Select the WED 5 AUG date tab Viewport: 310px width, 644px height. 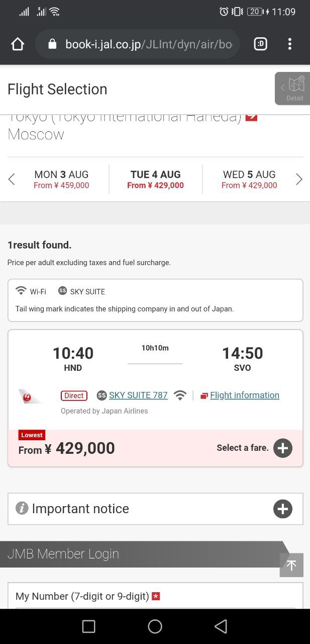[x=249, y=179]
